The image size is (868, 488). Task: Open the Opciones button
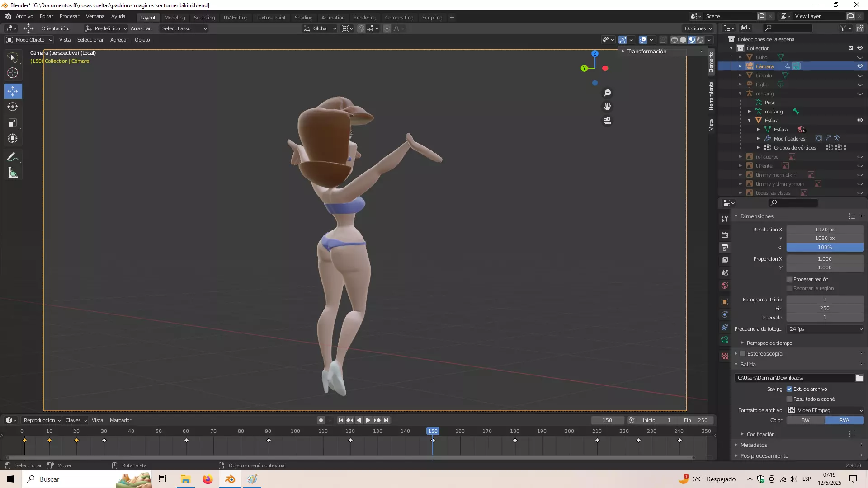coord(698,28)
